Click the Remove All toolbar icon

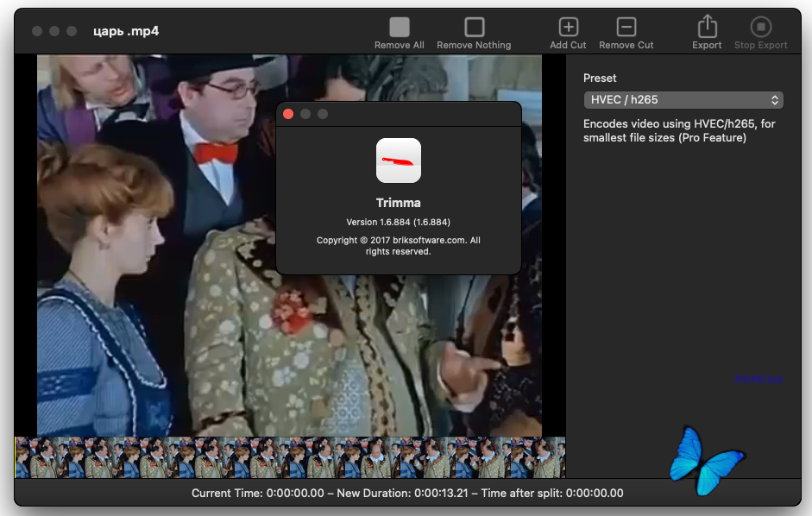click(x=399, y=28)
